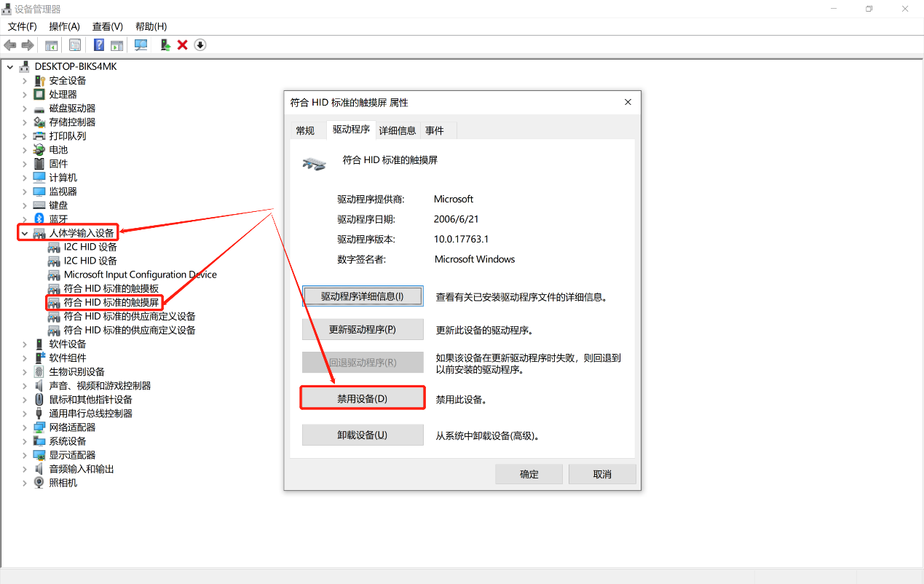Click the scan for hardware changes toolbar icon

click(141, 45)
